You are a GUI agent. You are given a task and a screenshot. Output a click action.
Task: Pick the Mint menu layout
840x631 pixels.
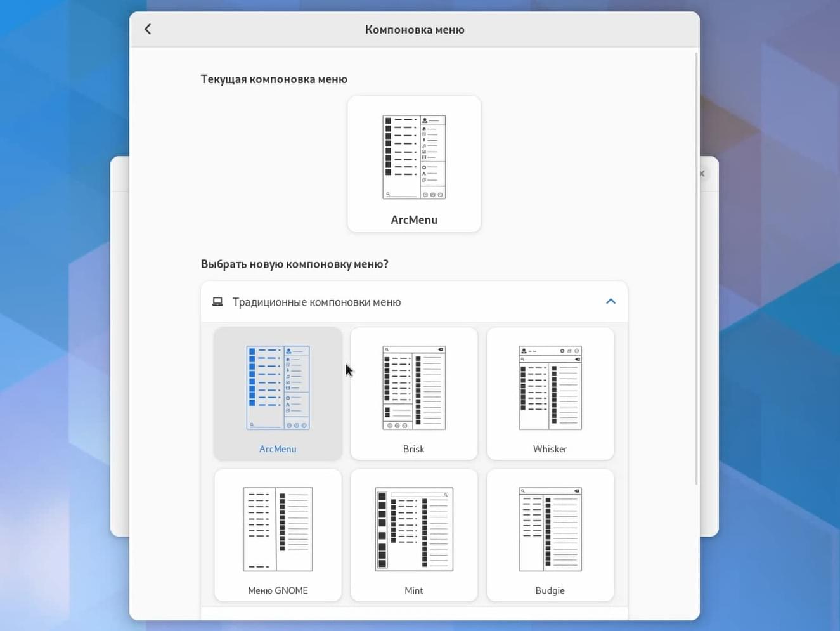(x=414, y=535)
